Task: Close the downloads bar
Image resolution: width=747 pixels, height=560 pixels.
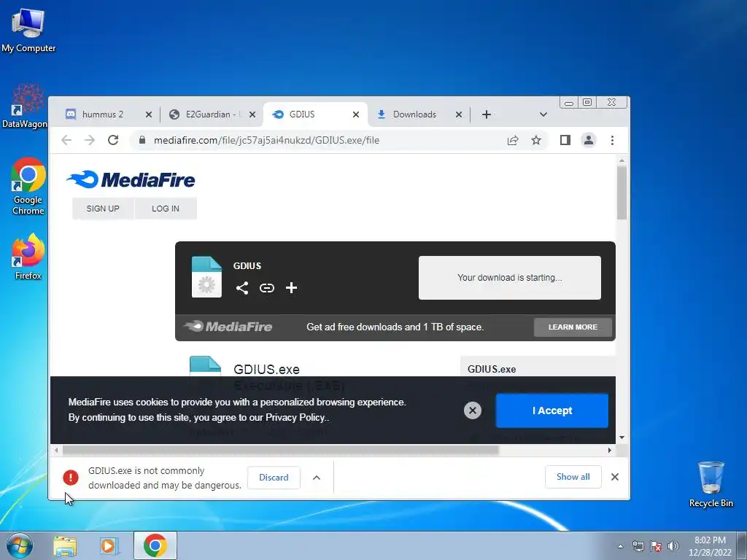Action: pos(615,477)
